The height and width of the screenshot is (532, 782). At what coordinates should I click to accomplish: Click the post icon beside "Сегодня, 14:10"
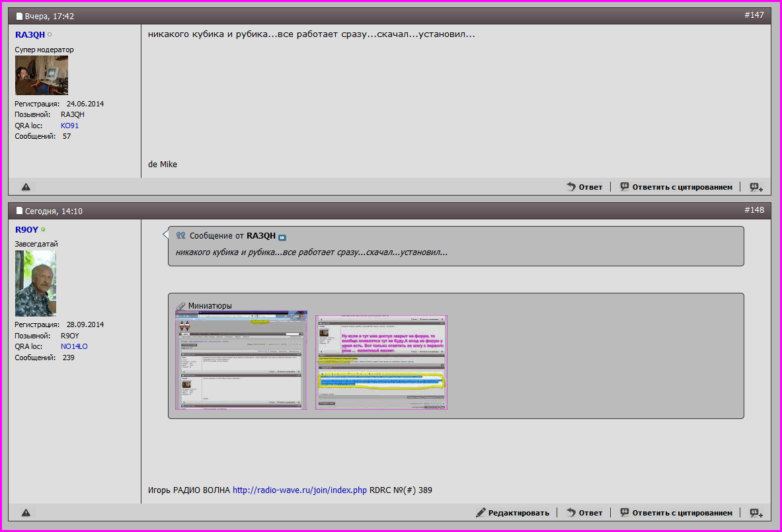tap(20, 211)
